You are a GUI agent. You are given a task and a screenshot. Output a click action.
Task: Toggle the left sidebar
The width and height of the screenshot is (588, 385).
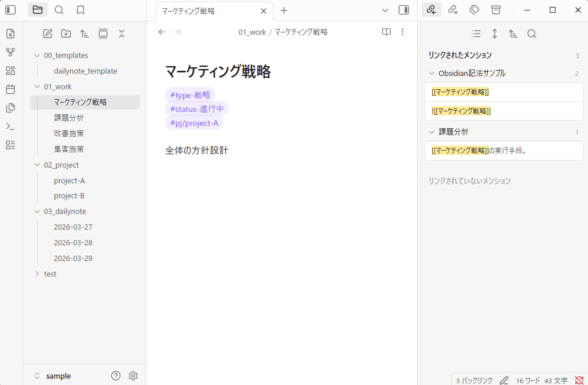[x=10, y=10]
